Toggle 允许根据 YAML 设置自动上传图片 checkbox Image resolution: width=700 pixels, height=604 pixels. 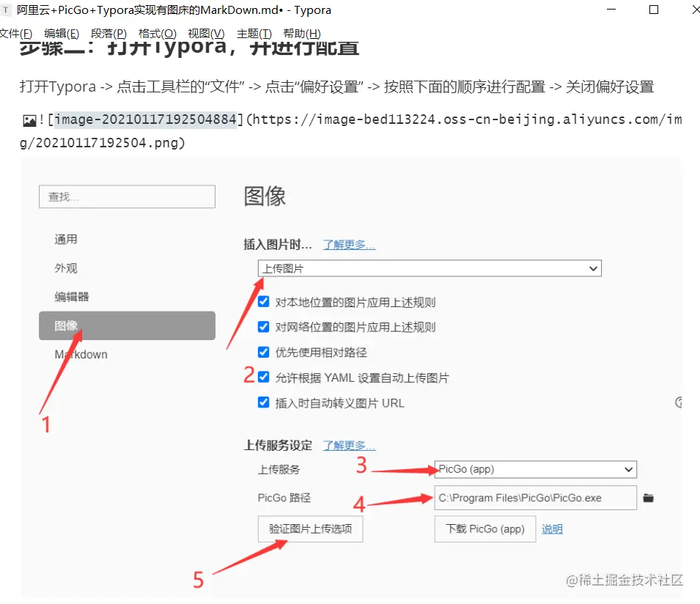click(263, 377)
